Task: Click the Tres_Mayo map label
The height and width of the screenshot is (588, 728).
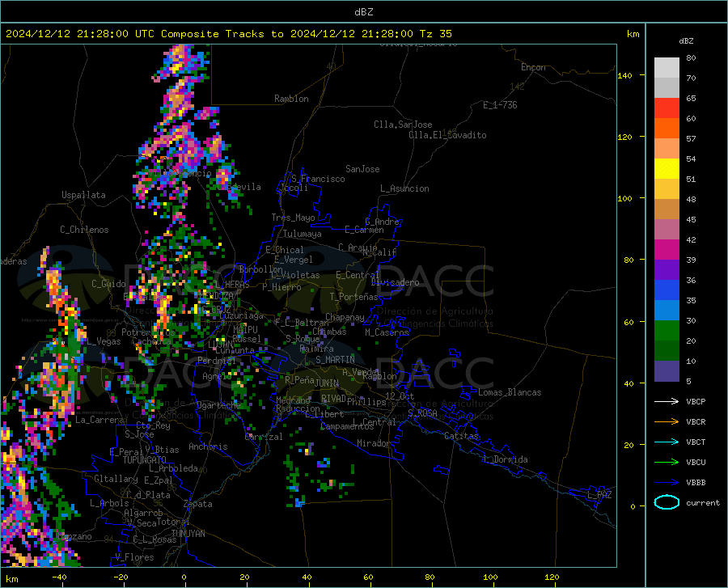Action: [x=293, y=218]
